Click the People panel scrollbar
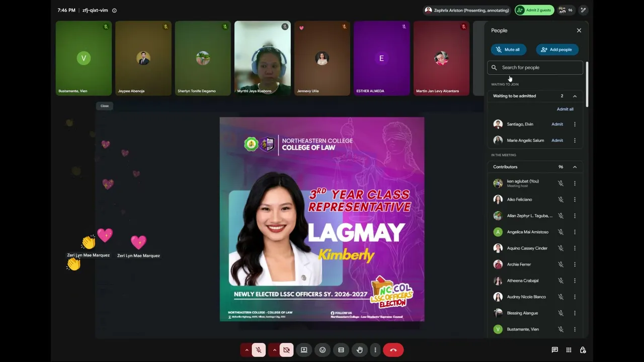This screenshot has width=644, height=362. [586, 84]
